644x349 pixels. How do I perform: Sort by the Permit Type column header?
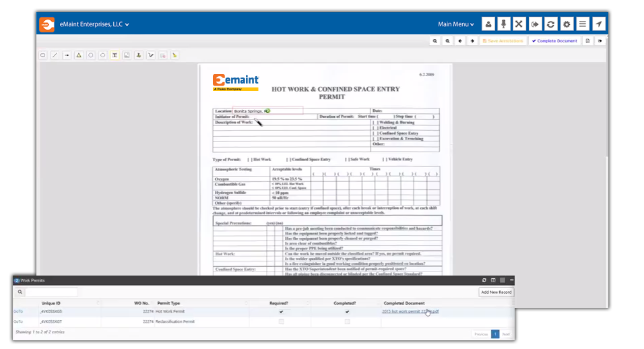pyautogui.click(x=169, y=303)
